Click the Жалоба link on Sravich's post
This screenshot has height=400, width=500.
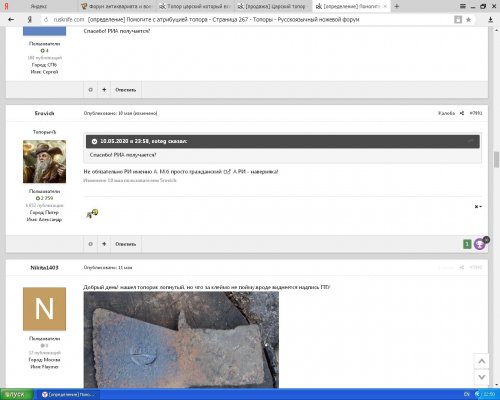[446, 113]
